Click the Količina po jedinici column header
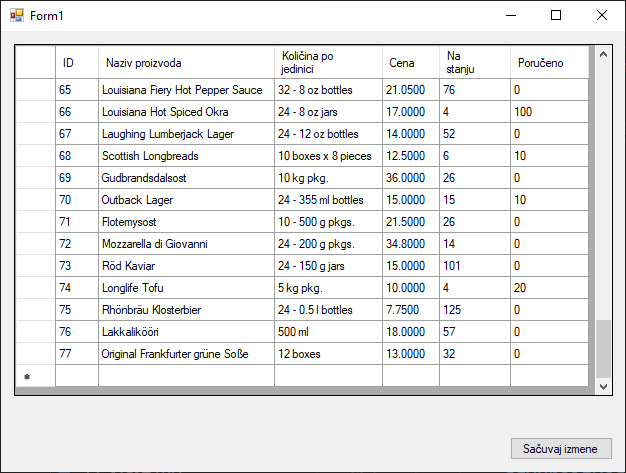 [327, 63]
